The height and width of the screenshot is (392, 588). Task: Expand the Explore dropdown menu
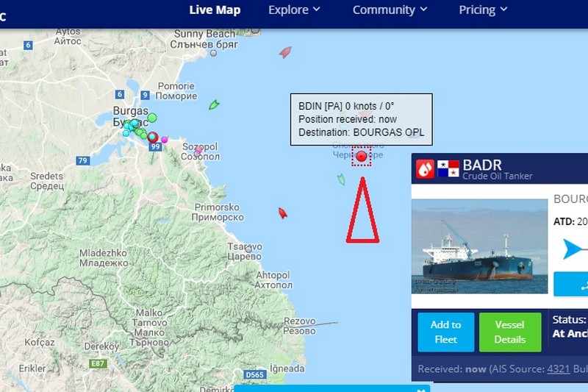click(294, 10)
